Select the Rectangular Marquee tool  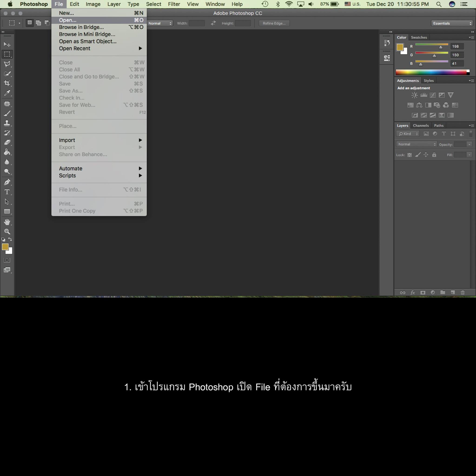click(7, 54)
